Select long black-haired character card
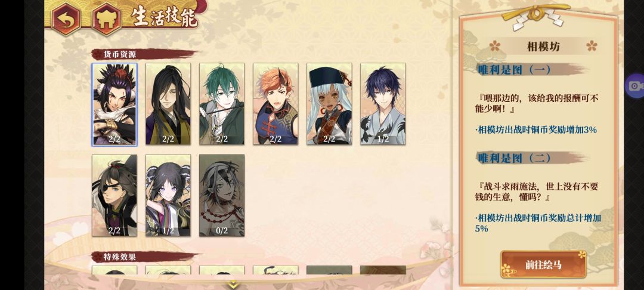This screenshot has height=290, width=644. click(168, 104)
